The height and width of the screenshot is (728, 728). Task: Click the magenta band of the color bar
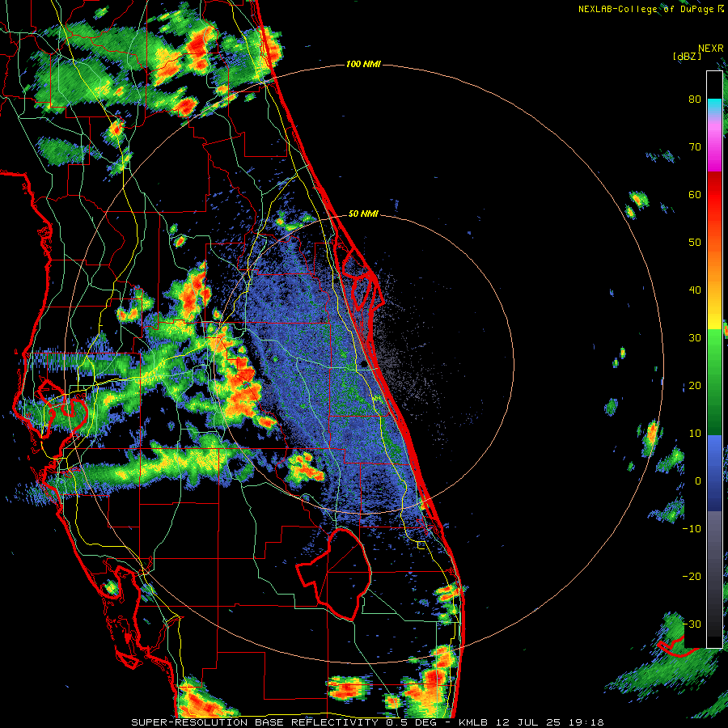click(714, 148)
